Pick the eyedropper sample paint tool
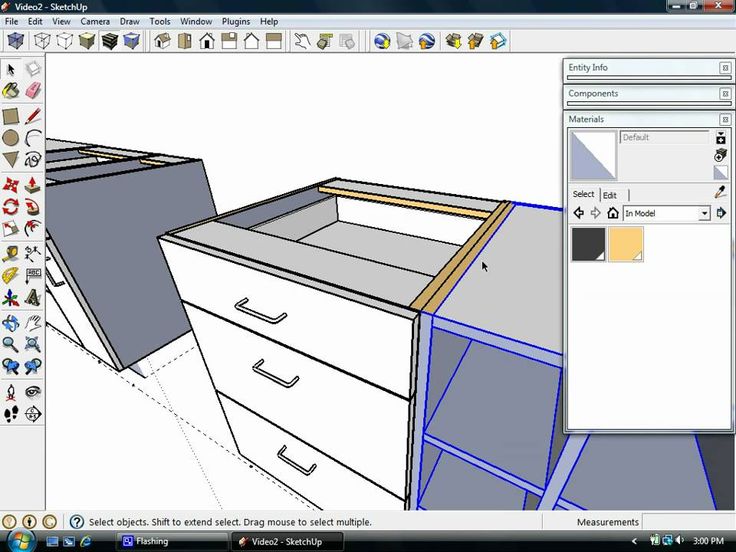 click(x=720, y=192)
